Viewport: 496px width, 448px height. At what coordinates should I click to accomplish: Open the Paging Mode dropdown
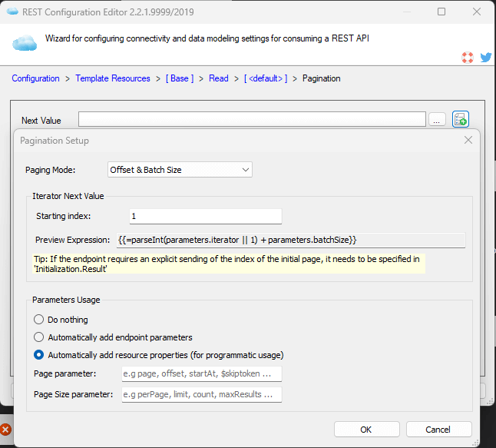click(180, 170)
